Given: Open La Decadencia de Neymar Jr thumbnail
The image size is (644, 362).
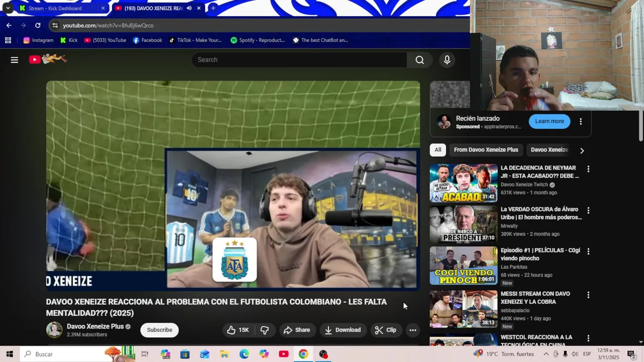Looking at the screenshot, I should (463, 183).
